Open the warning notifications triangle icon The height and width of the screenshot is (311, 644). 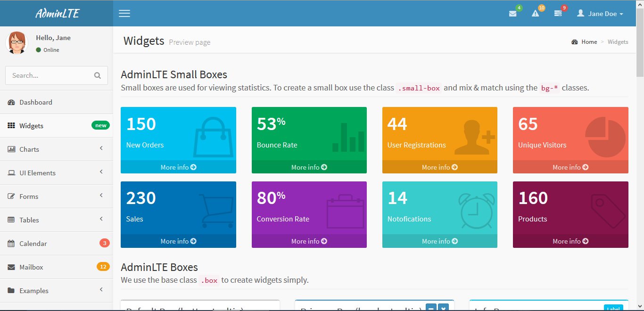pyautogui.click(x=535, y=14)
